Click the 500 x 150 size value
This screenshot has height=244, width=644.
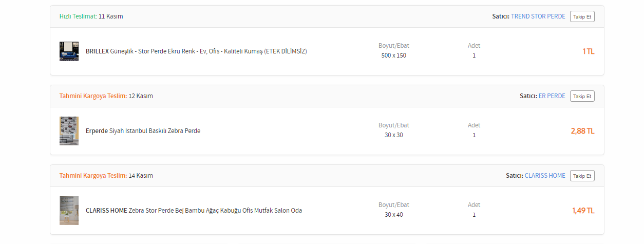(393, 55)
